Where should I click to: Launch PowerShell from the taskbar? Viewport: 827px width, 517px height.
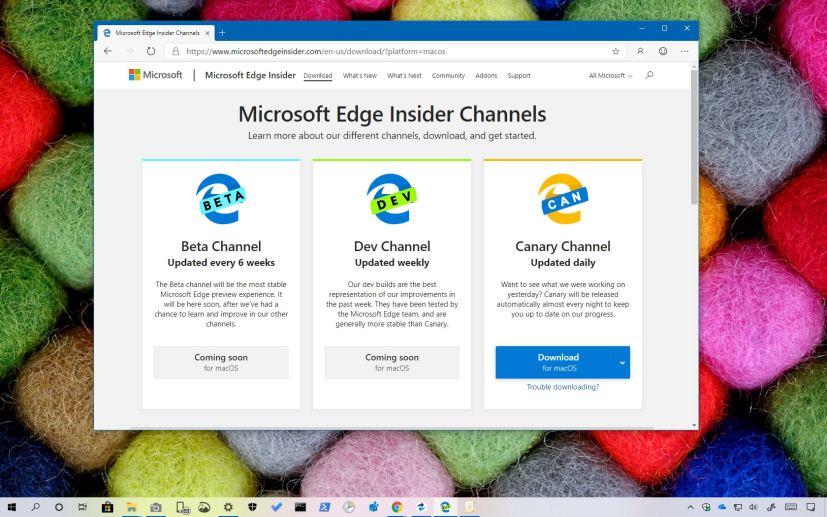pos(324,508)
